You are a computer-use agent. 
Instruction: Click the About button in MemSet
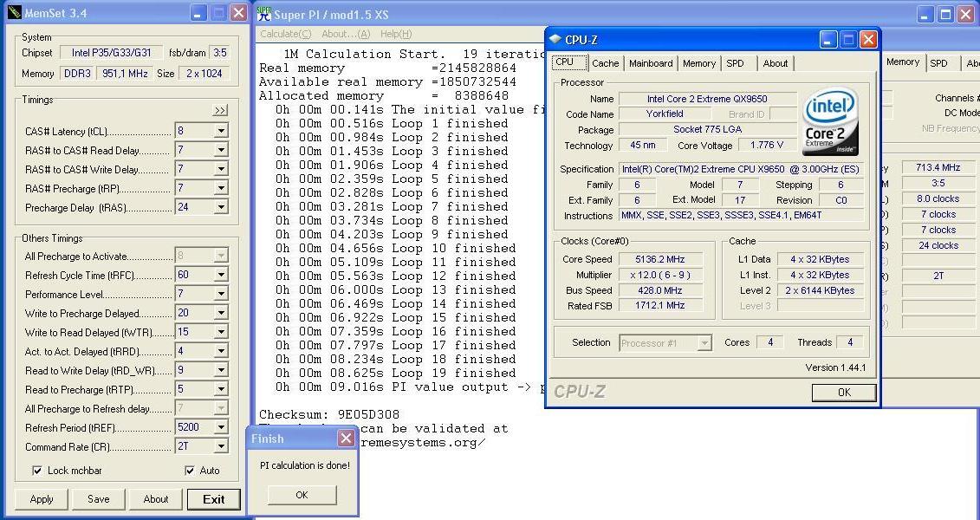[156, 498]
